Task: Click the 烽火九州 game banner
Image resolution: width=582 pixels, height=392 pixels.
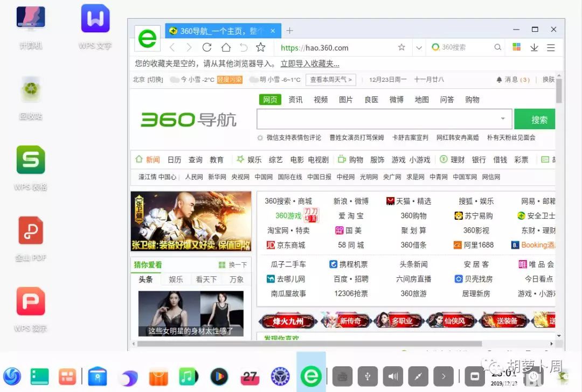Action: [x=288, y=321]
